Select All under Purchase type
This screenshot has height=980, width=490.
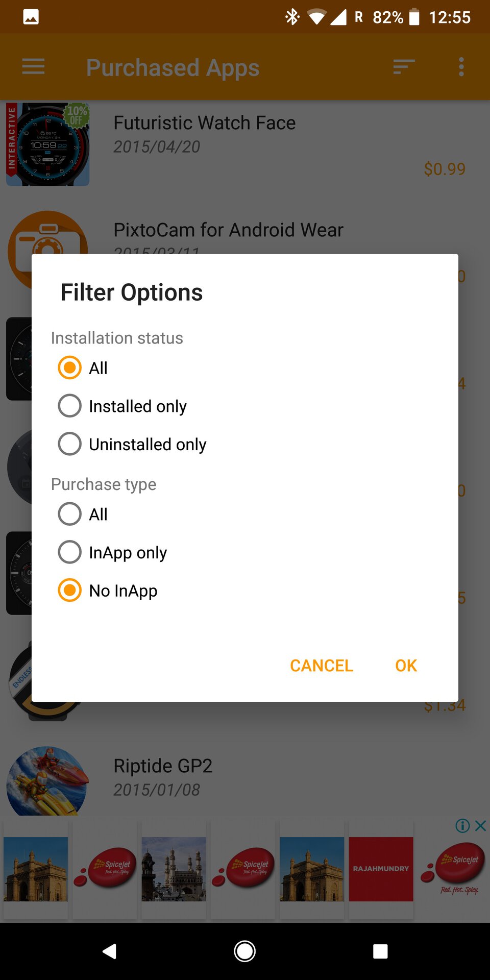click(x=70, y=514)
